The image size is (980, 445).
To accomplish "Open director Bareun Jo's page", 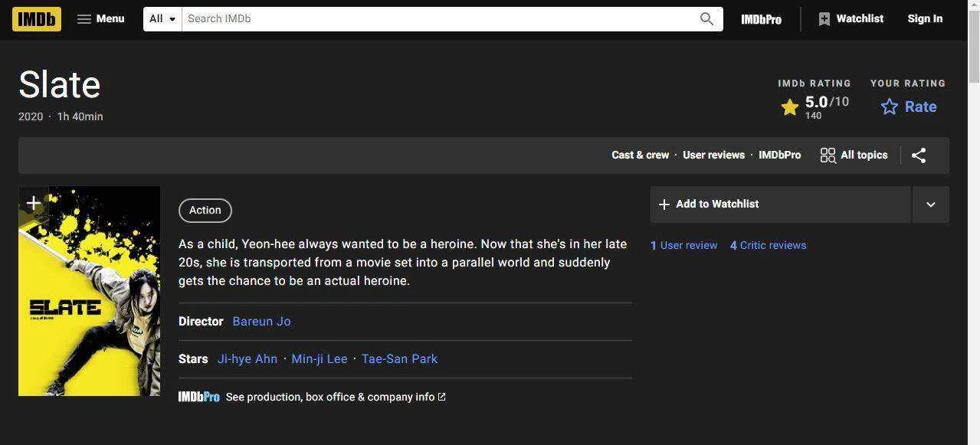I will coord(261,322).
